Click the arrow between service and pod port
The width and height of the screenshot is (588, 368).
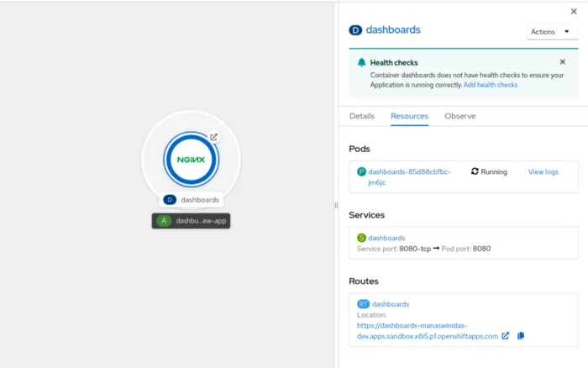pyautogui.click(x=436, y=249)
